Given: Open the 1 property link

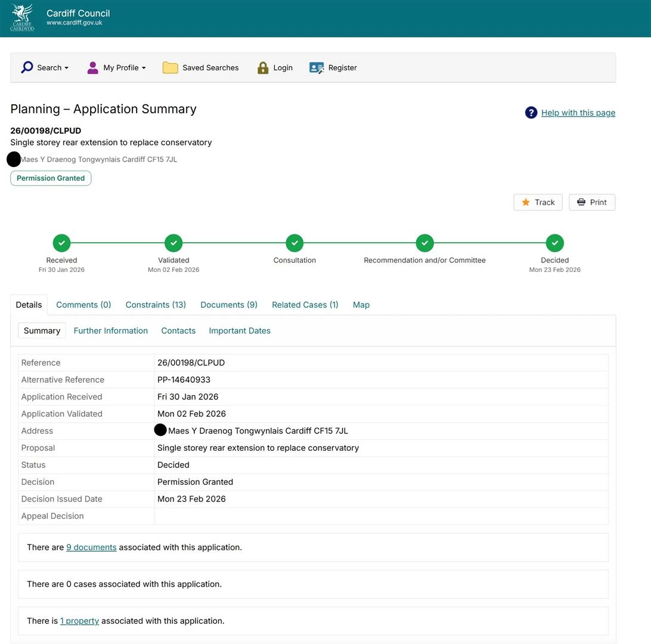Looking at the screenshot, I should pyautogui.click(x=79, y=621).
